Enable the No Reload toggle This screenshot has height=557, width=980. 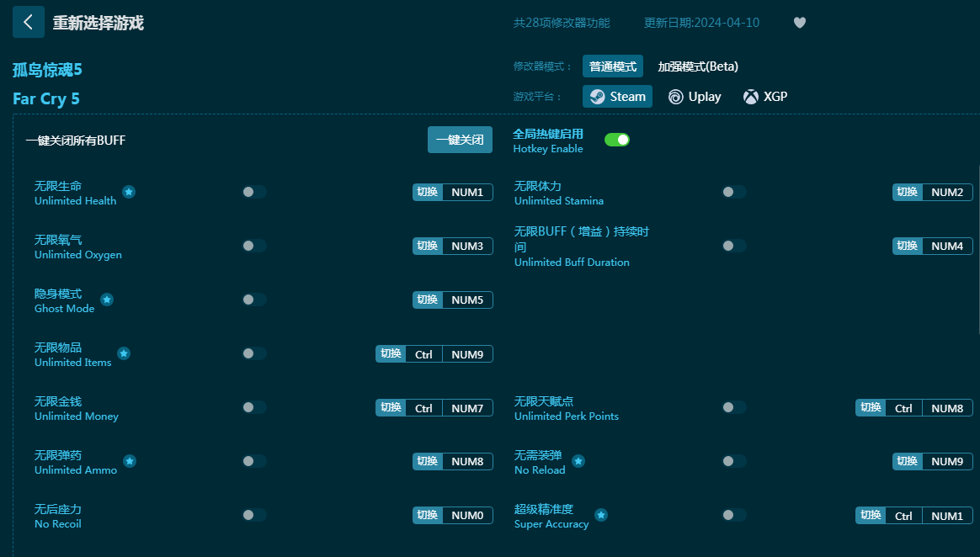click(x=734, y=461)
